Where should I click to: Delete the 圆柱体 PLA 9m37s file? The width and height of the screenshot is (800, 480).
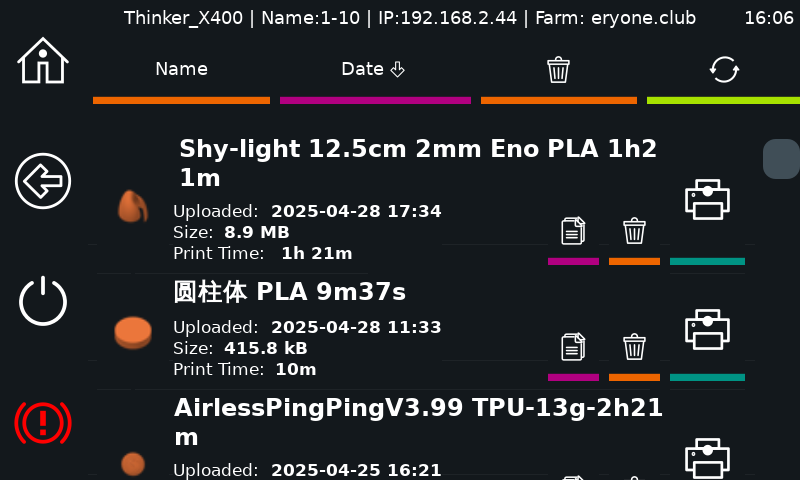pyautogui.click(x=634, y=347)
